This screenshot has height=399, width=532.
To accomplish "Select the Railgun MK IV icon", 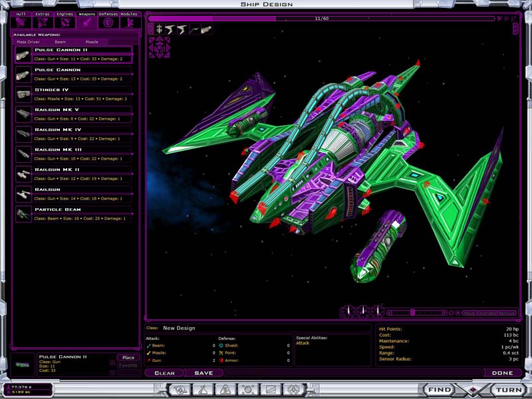I will point(23,135).
